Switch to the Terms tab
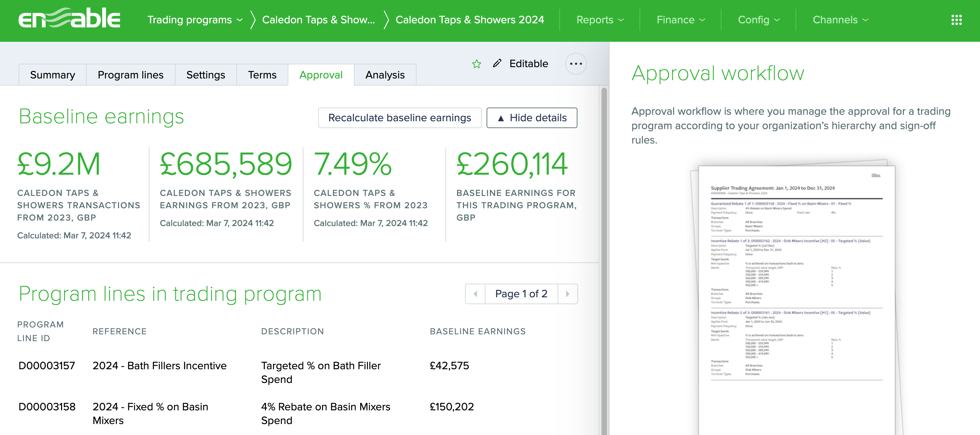The width and height of the screenshot is (980, 435). coord(262,75)
